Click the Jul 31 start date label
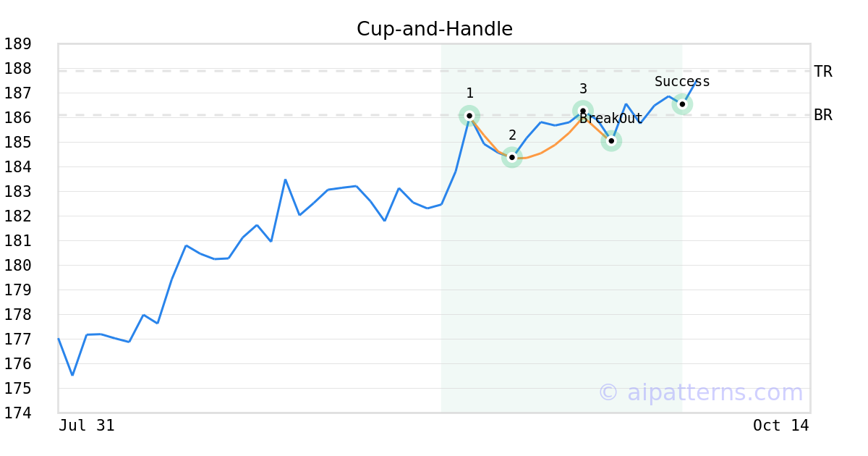This screenshot has height=456, width=868. 87,426
